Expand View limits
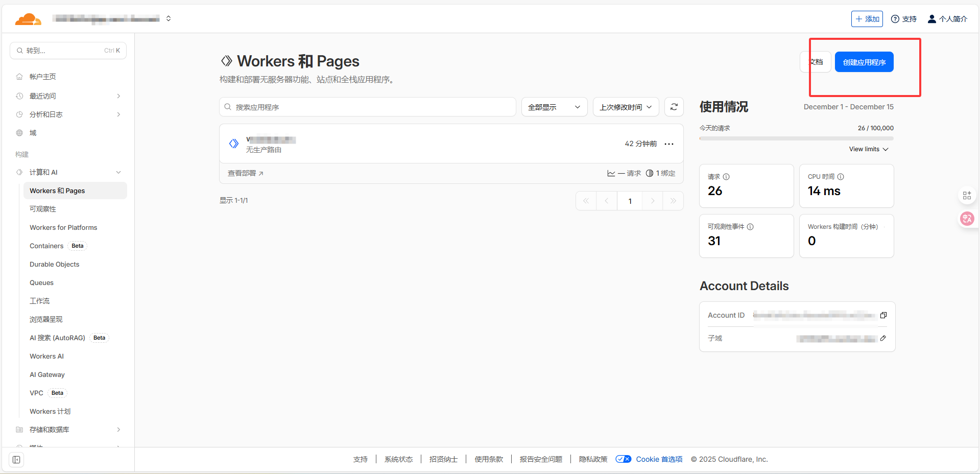Viewport: 980px width, 474px height. pos(869,149)
